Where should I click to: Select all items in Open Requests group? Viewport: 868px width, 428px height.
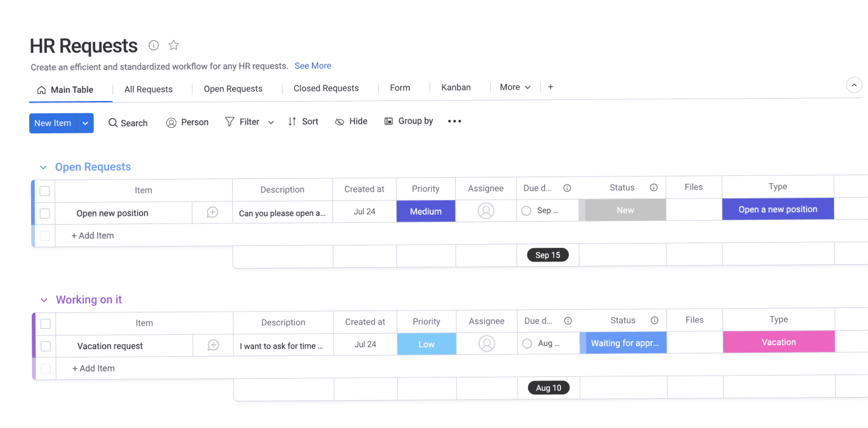coord(44,191)
